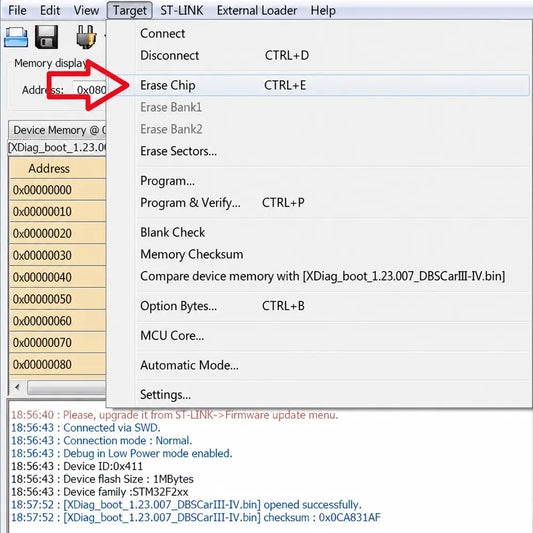
Task: Open the External Loader menu
Action: pos(257,11)
